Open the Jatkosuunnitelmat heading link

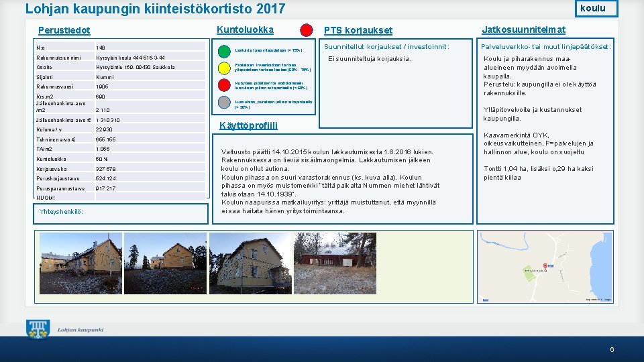point(524,29)
